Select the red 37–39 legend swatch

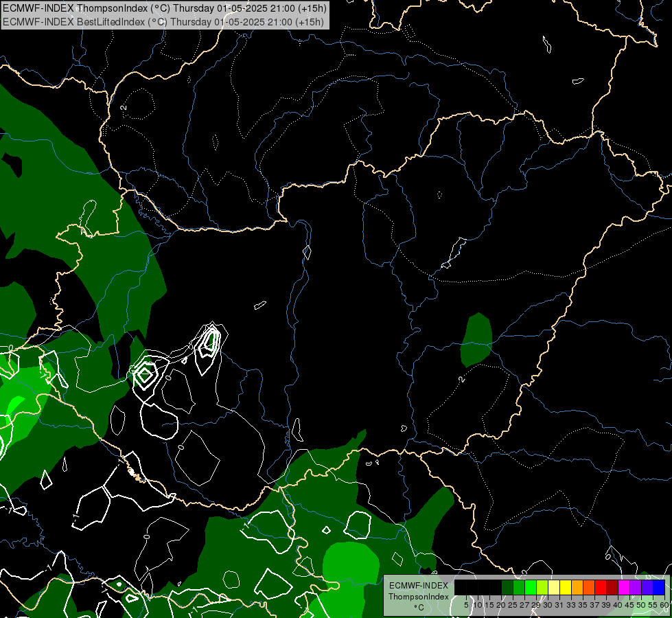601,587
